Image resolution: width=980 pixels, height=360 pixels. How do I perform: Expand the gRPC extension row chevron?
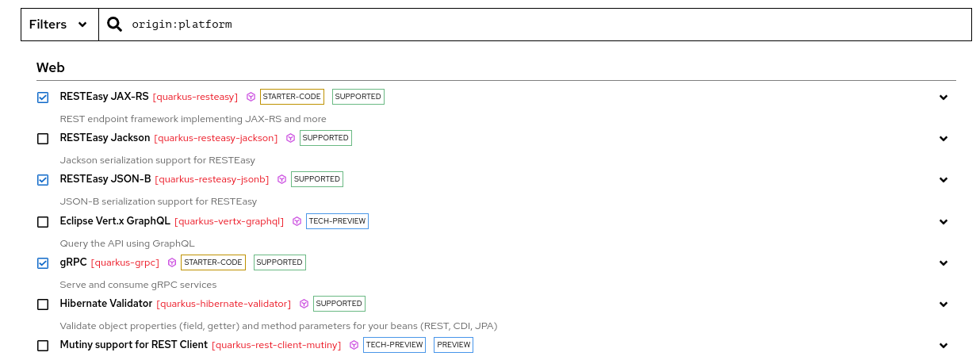tap(944, 263)
